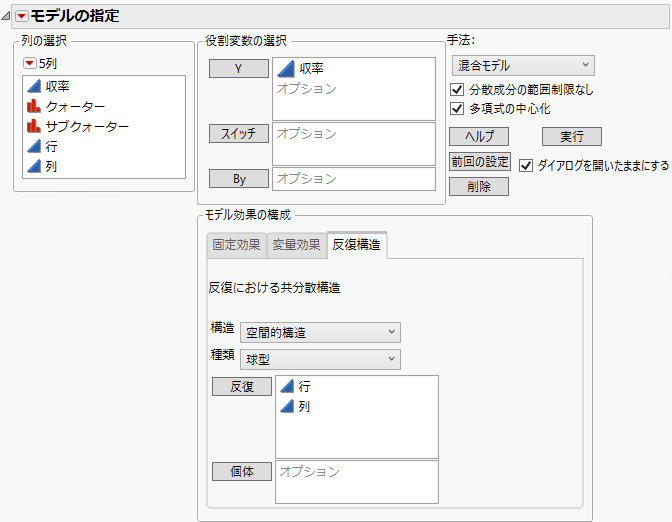Switch to the 固定効果 tab
672x522 pixels.
(237, 245)
